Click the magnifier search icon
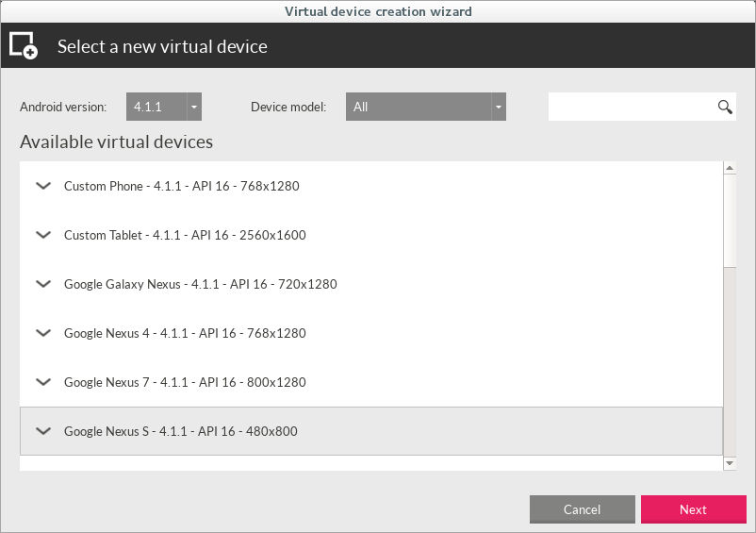Image resolution: width=756 pixels, height=533 pixels. [x=725, y=107]
